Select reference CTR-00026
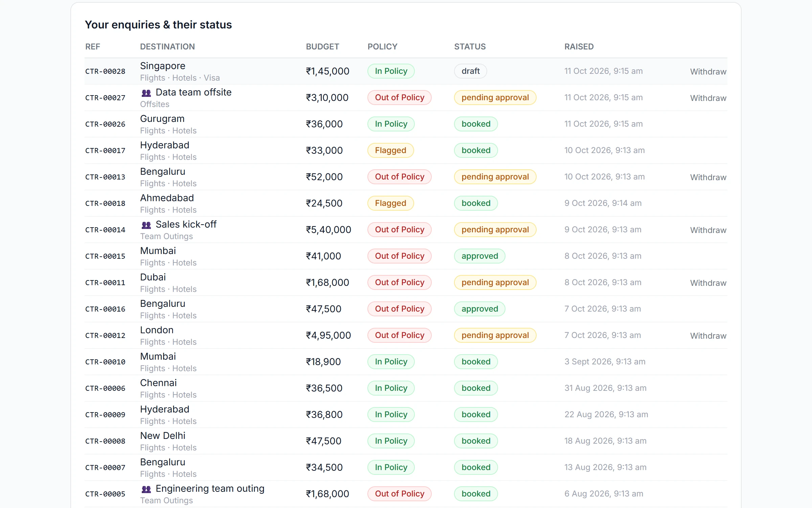 point(105,124)
